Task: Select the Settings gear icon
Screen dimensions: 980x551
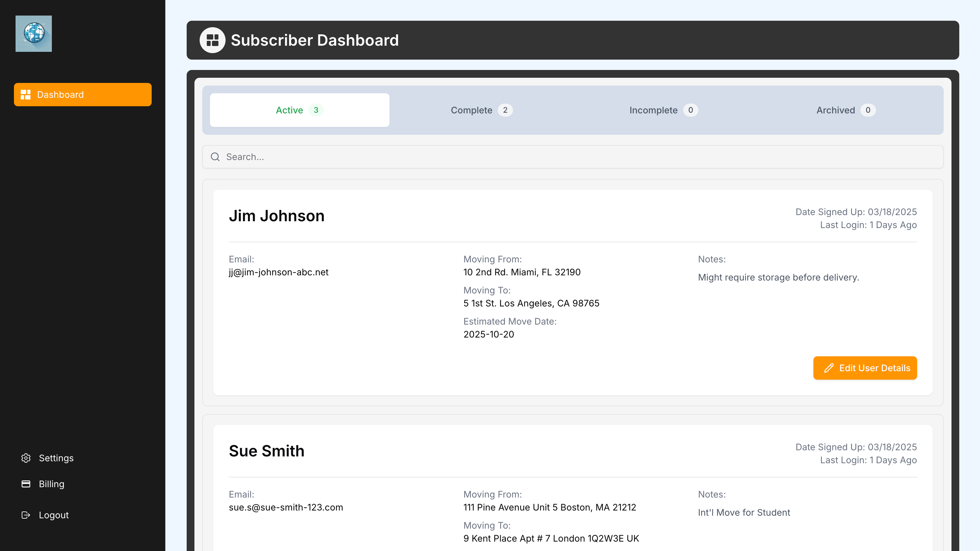Action: (26, 458)
